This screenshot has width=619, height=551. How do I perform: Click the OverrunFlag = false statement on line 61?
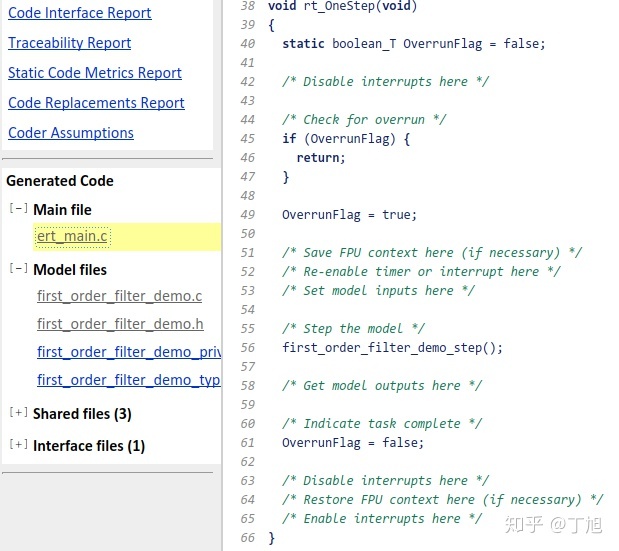(353, 443)
